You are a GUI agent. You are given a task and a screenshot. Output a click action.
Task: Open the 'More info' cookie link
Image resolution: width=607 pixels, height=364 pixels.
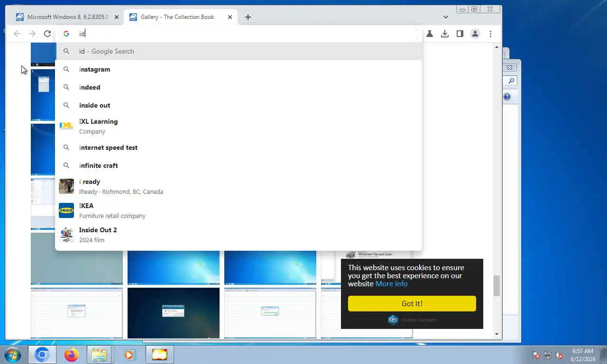(x=391, y=284)
